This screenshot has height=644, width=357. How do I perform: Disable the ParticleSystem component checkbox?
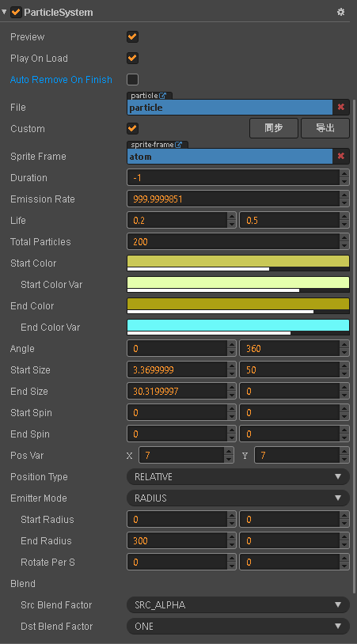[x=16, y=13]
